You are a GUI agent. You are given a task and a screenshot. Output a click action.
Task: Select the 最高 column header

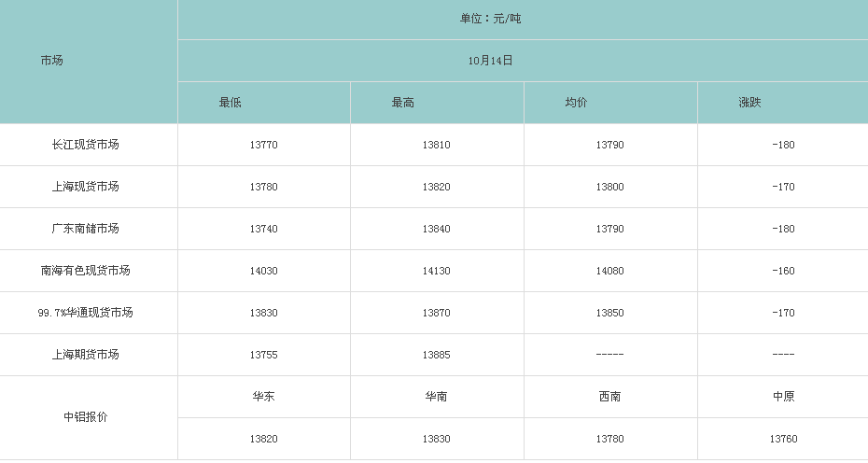pyautogui.click(x=402, y=103)
